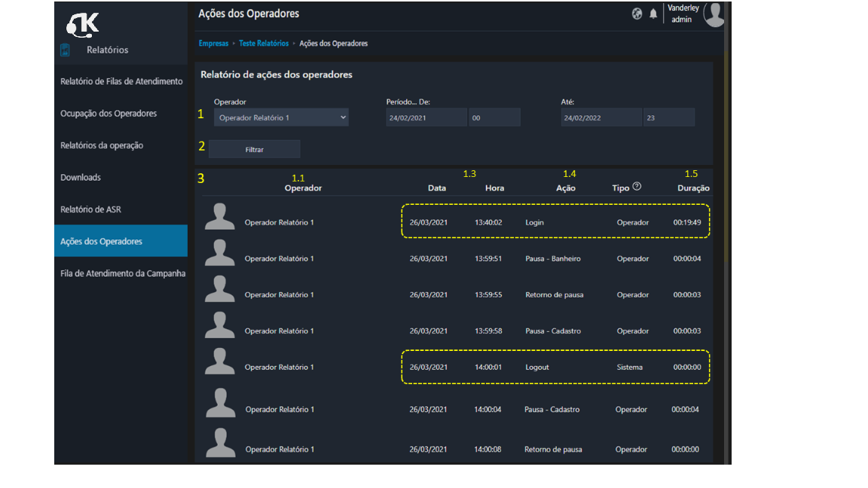Click Pausa - Cadastro at 13:59:58
868x488 pixels.
click(553, 331)
